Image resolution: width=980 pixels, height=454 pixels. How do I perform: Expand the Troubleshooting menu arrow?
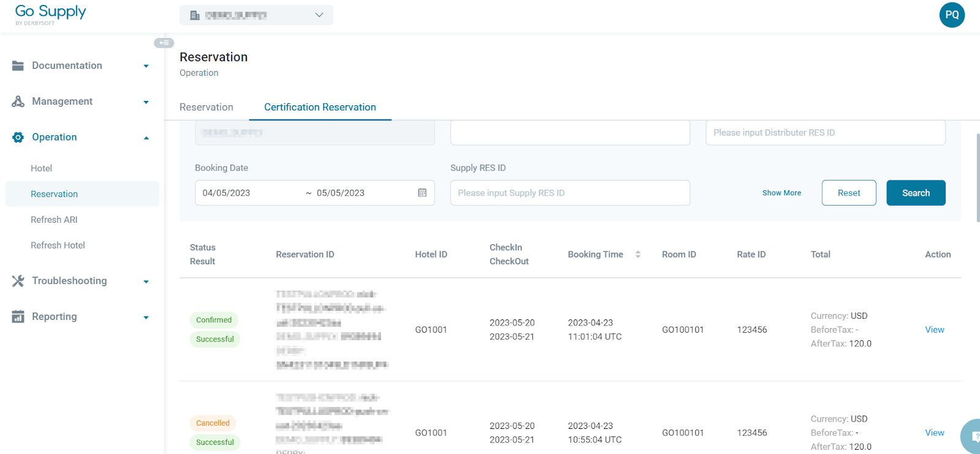click(146, 281)
